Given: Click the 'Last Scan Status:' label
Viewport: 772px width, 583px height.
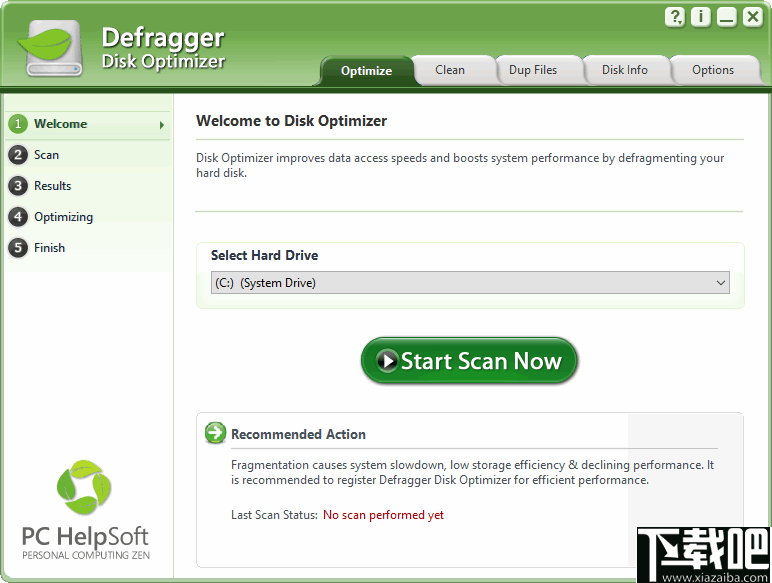Looking at the screenshot, I should 274,515.
